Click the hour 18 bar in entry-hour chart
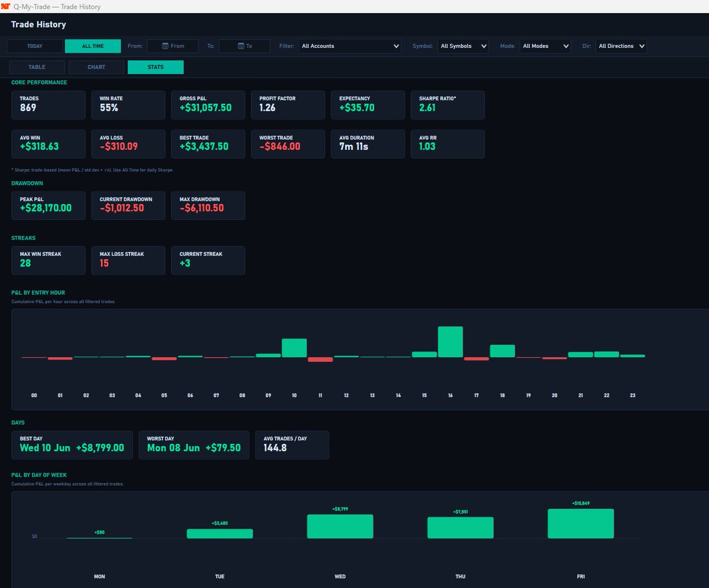Screen dimensions: 709x588 click(x=502, y=351)
